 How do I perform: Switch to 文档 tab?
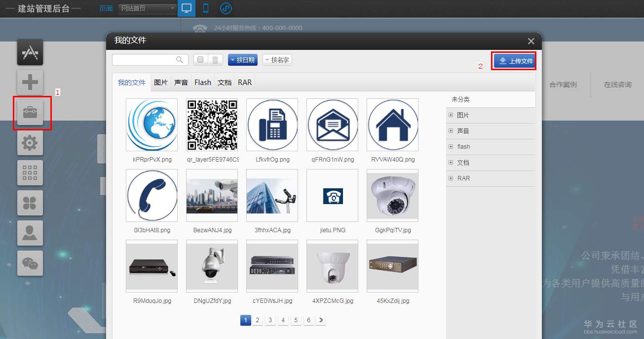pyautogui.click(x=225, y=83)
